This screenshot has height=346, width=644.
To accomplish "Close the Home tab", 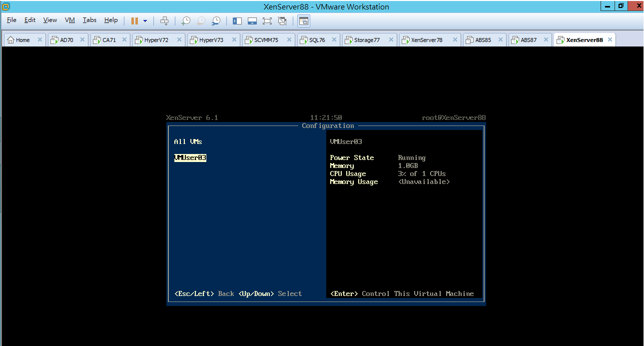I will 40,40.
